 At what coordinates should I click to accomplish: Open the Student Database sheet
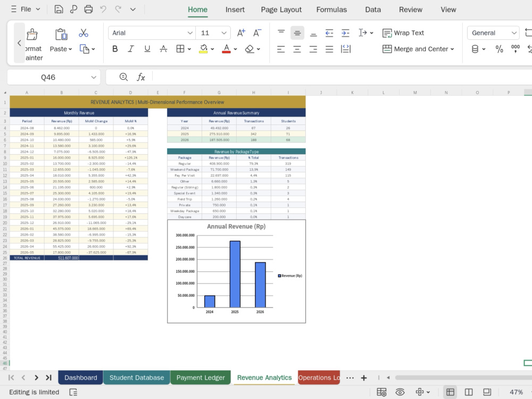click(137, 378)
